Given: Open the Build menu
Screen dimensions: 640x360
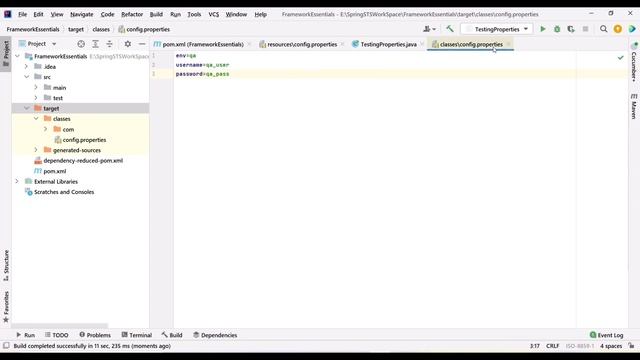Looking at the screenshot, I should [x=156, y=14].
